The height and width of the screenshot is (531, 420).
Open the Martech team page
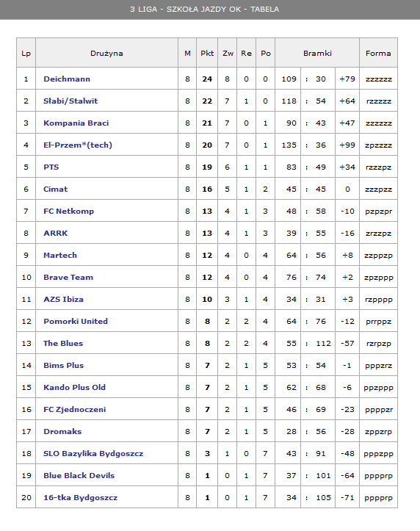(x=60, y=255)
